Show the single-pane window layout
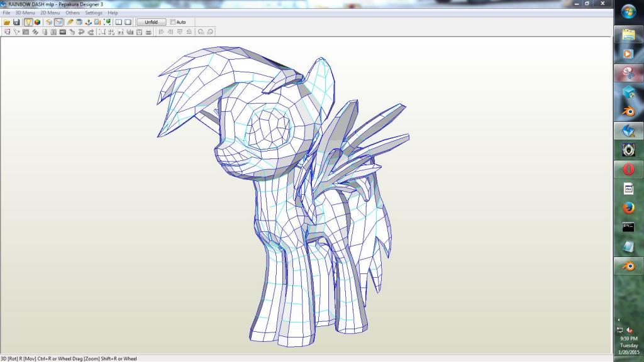Viewport: 644px width, 362px height. (128, 22)
